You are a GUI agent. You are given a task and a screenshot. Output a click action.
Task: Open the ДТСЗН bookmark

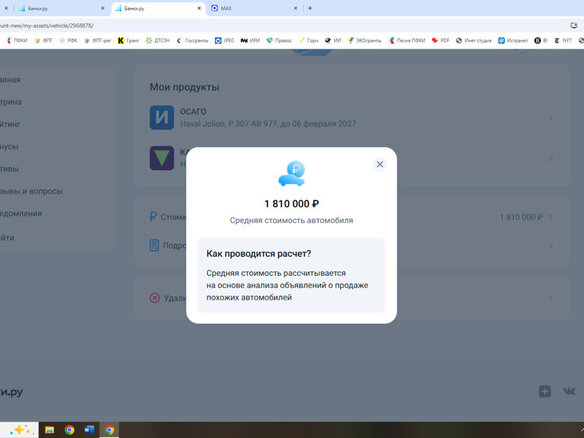pos(158,40)
